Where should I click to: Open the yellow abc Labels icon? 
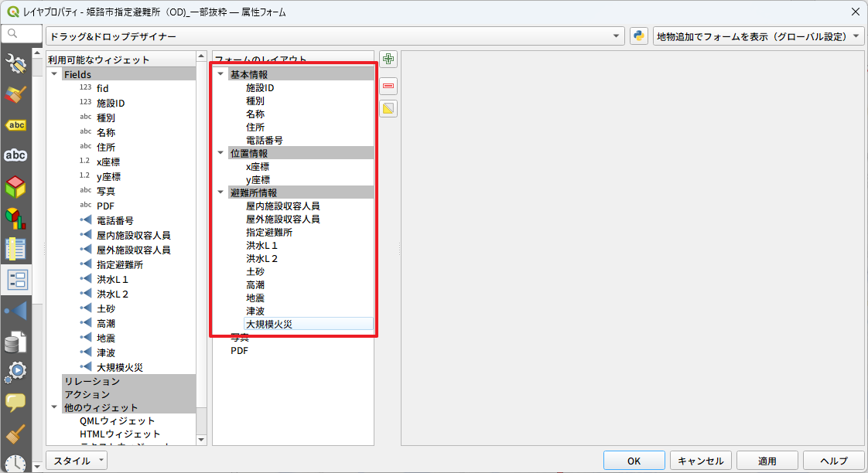coord(15,125)
